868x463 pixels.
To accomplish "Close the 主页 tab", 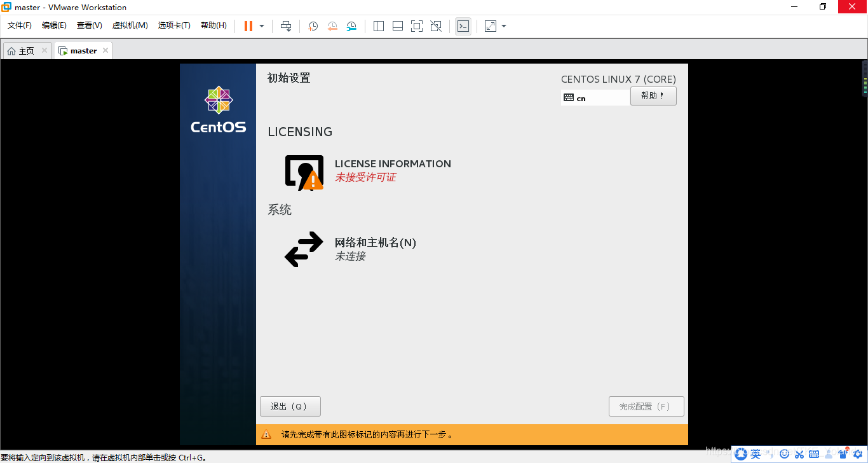I will click(44, 50).
